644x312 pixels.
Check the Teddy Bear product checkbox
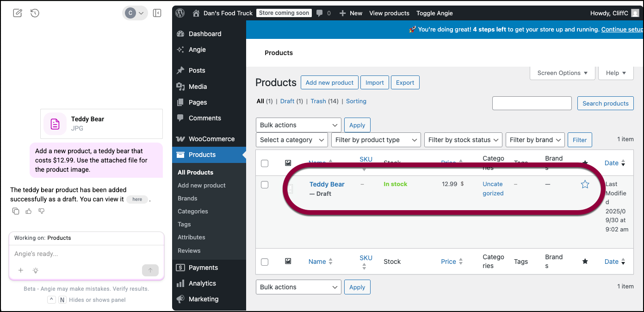[x=265, y=185]
